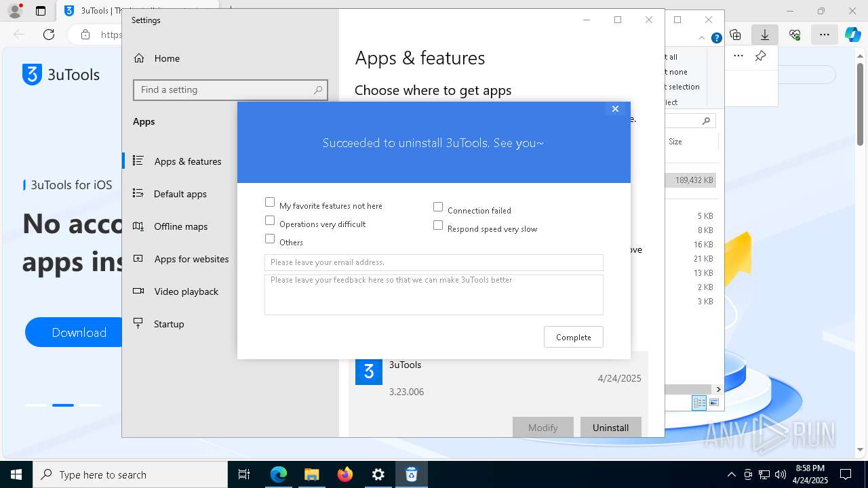Screen dimensions: 868x488
Task: Open Startup settings page
Action: coord(169,324)
